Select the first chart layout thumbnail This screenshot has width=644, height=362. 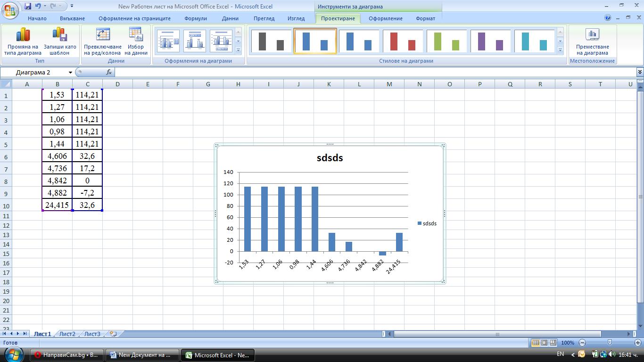click(x=168, y=41)
